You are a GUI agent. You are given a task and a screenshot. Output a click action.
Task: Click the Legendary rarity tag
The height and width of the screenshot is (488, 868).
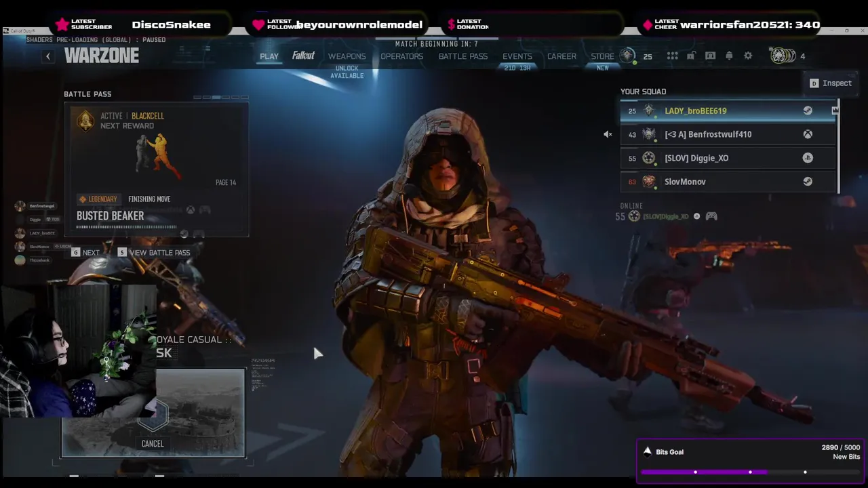98,199
